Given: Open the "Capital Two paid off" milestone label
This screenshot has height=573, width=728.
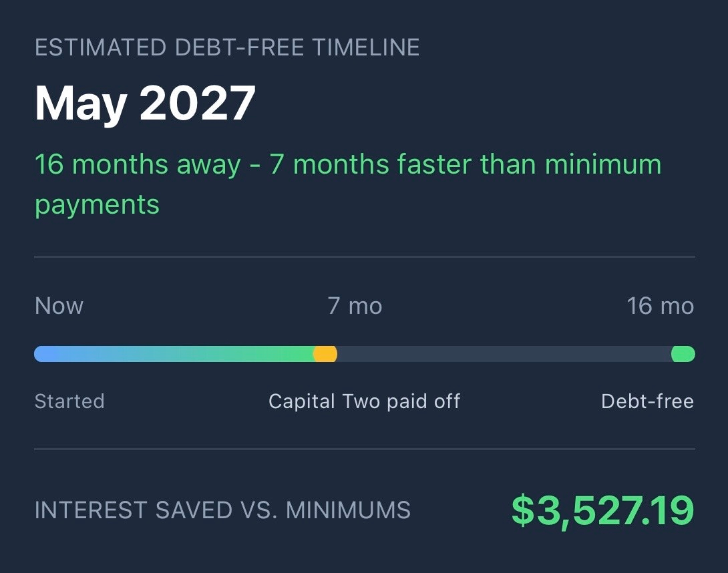Looking at the screenshot, I should pyautogui.click(x=364, y=401).
